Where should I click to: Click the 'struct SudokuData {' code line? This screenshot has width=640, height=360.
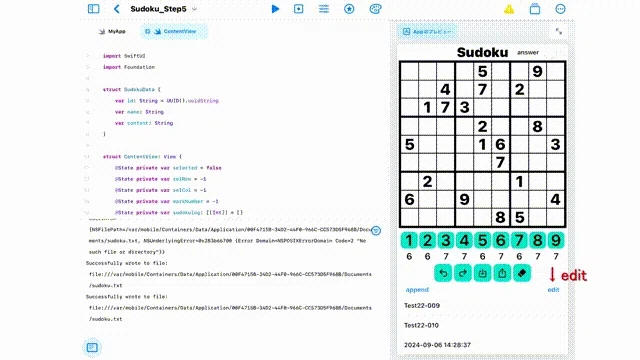coord(132,89)
